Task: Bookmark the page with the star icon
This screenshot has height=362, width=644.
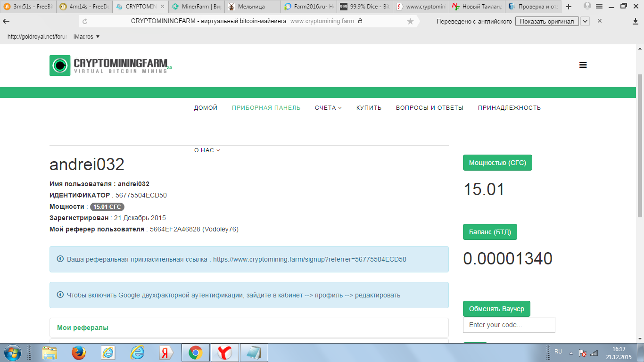Action: point(410,21)
